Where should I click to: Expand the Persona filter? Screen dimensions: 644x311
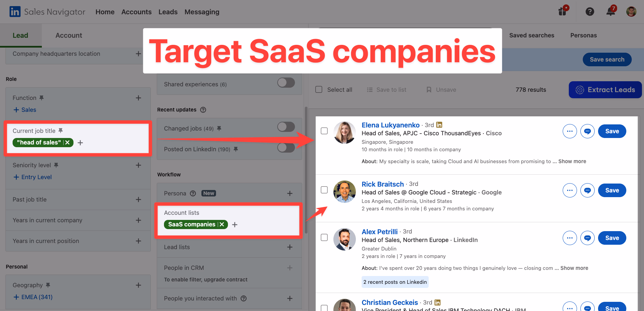290,193
